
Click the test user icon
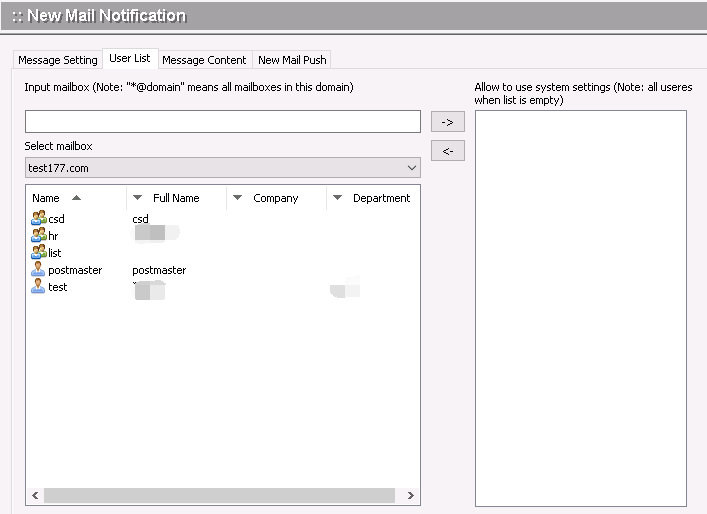39,287
